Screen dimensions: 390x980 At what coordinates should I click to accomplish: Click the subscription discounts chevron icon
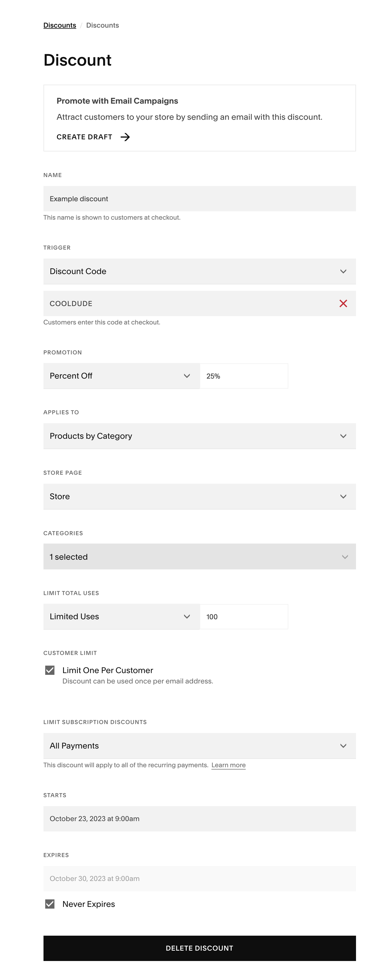click(x=343, y=746)
